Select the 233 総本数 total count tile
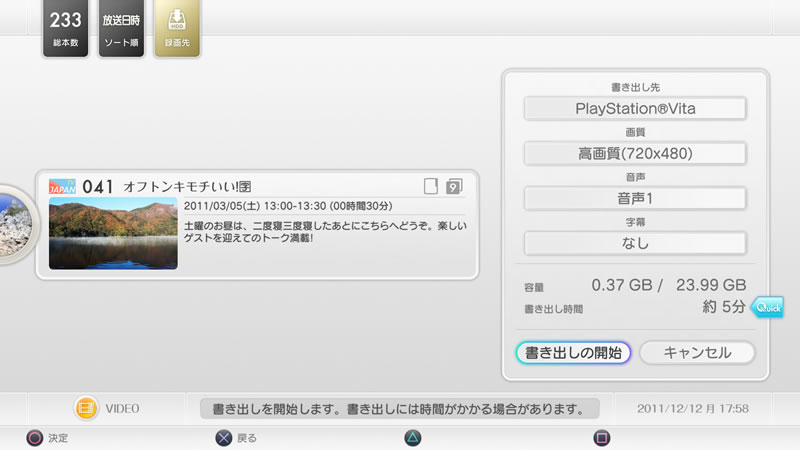 coord(66,29)
